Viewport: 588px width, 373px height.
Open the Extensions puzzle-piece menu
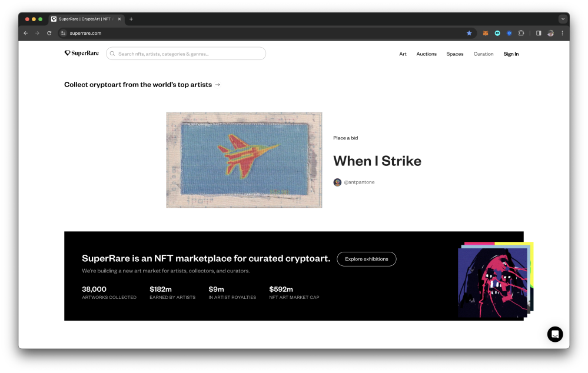point(521,33)
